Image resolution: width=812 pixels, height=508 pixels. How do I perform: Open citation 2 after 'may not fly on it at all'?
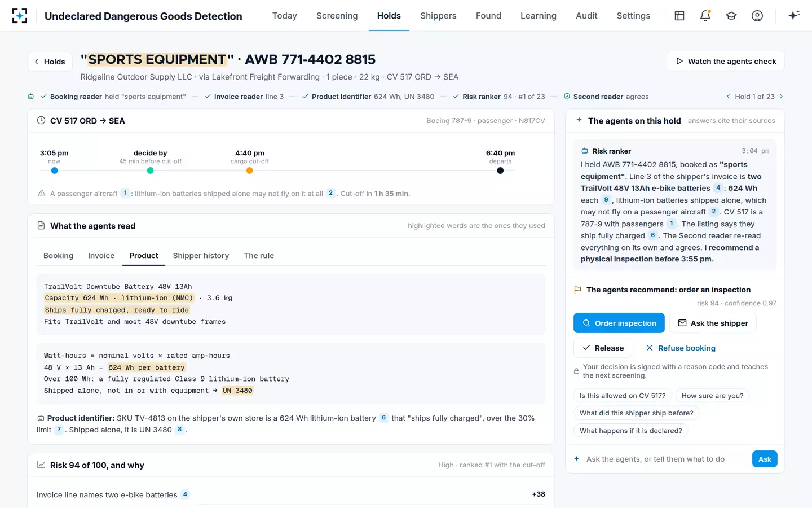click(331, 193)
